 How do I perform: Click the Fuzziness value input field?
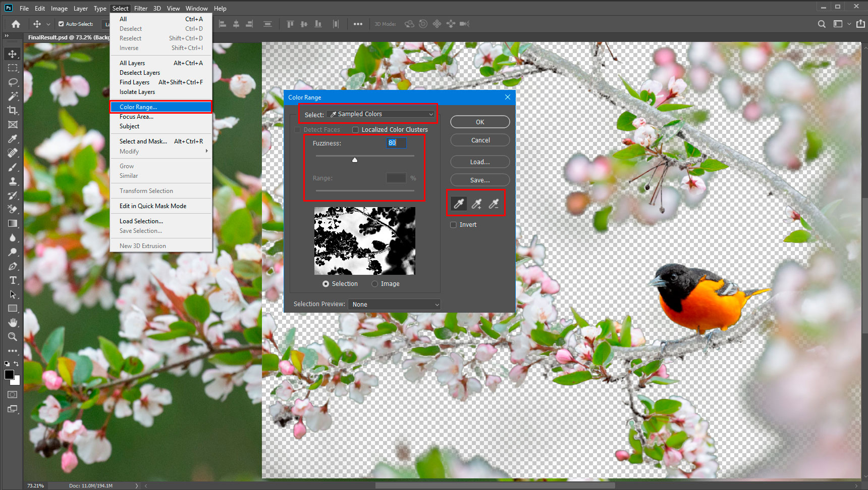point(396,143)
